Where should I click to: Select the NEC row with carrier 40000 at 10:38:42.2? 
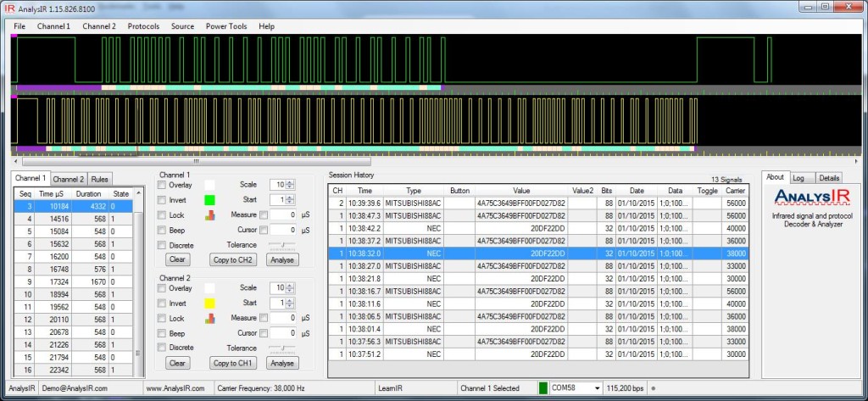click(537, 228)
